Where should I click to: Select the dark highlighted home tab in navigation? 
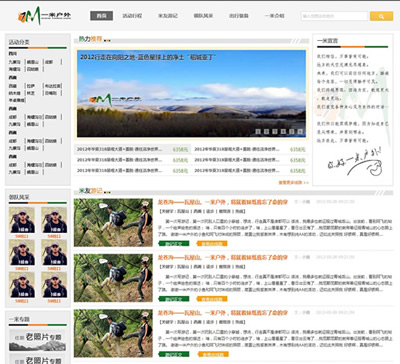click(101, 16)
